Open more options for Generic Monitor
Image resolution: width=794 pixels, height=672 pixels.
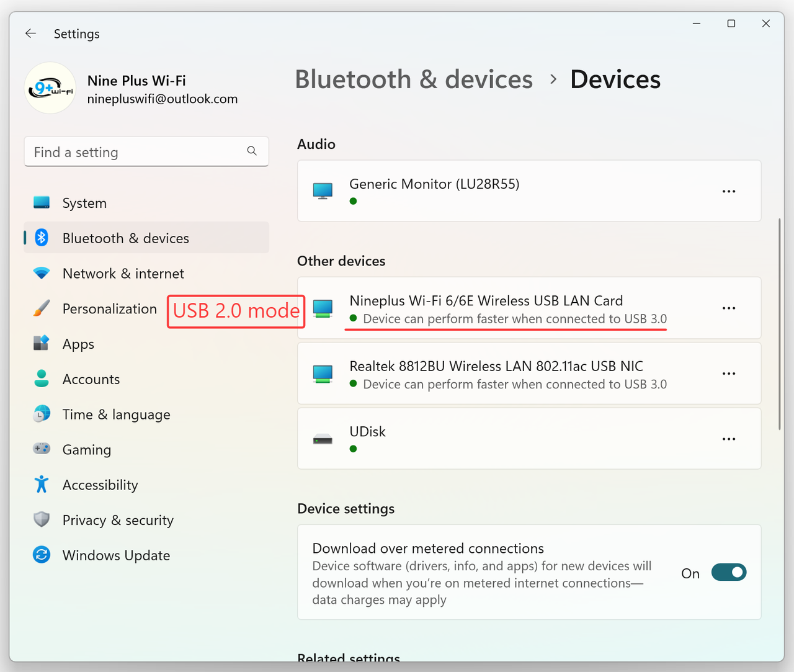pyautogui.click(x=729, y=191)
